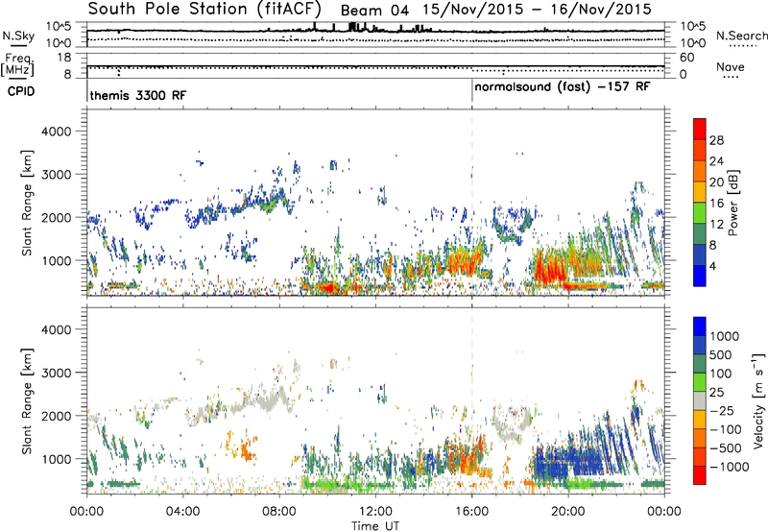Viewport: 768px width, 532px height.
Task: Click the 'CPID' row label
Action: pyautogui.click(x=21, y=91)
